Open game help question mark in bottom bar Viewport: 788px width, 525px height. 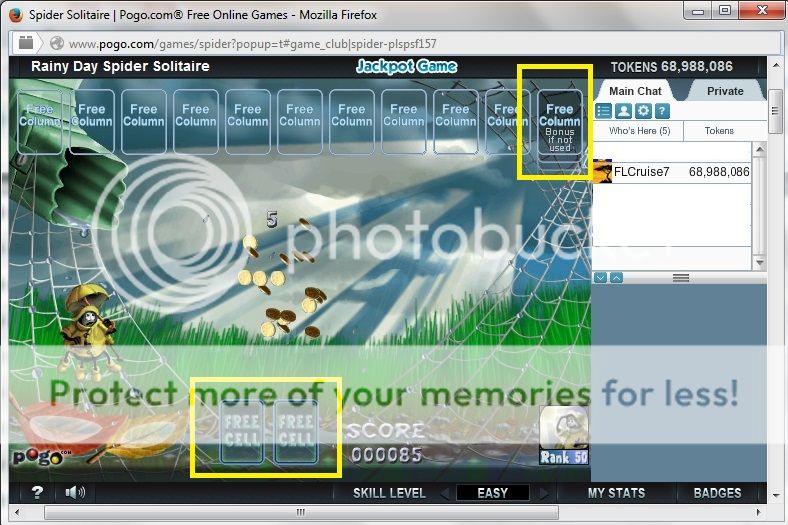[x=37, y=492]
